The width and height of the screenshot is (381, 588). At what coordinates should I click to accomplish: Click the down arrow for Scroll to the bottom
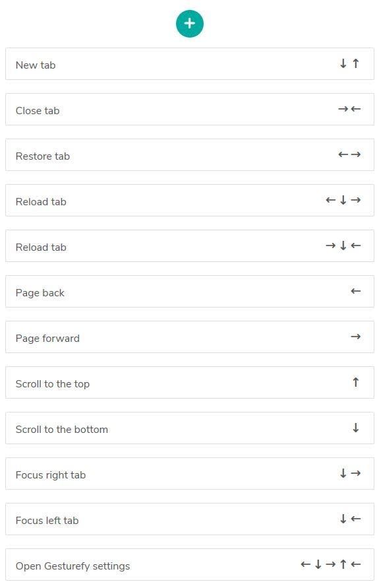click(355, 428)
